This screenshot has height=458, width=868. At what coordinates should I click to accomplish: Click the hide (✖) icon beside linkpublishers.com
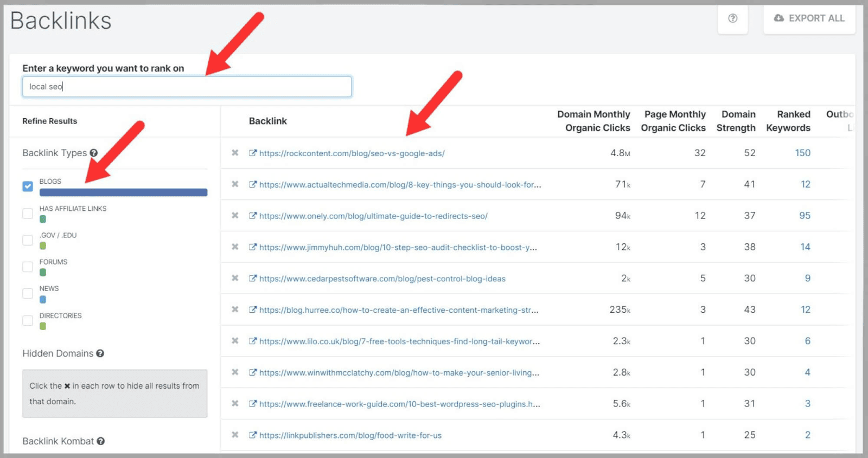[x=235, y=435]
